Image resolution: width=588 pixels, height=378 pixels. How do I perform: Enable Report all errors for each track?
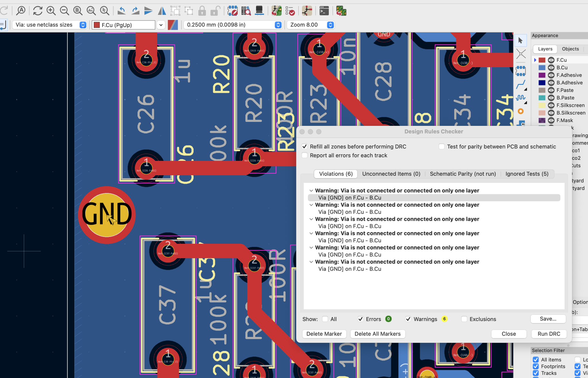305,155
